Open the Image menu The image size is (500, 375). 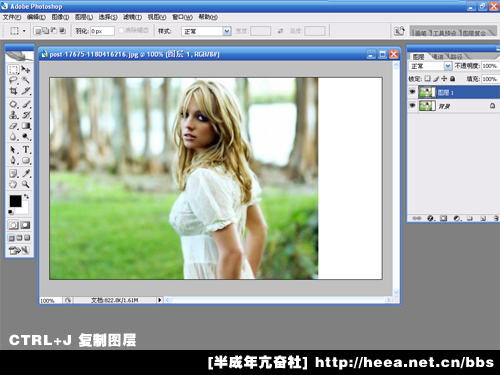coord(60,17)
